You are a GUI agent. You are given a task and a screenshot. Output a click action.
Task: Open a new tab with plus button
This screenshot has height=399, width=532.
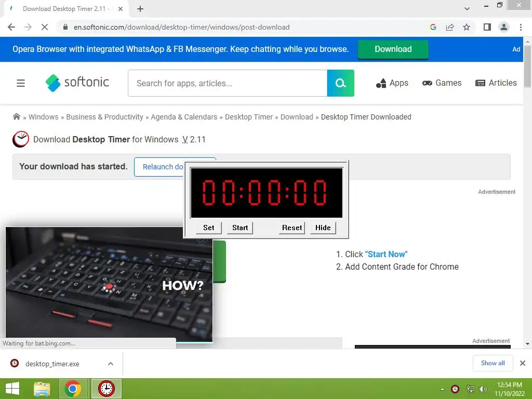140,9
